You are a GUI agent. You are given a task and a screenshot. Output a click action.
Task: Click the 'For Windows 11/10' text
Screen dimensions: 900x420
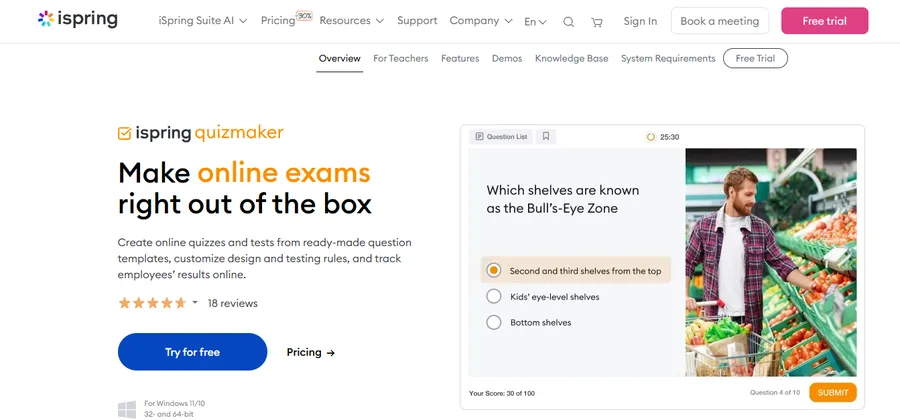coord(174,403)
